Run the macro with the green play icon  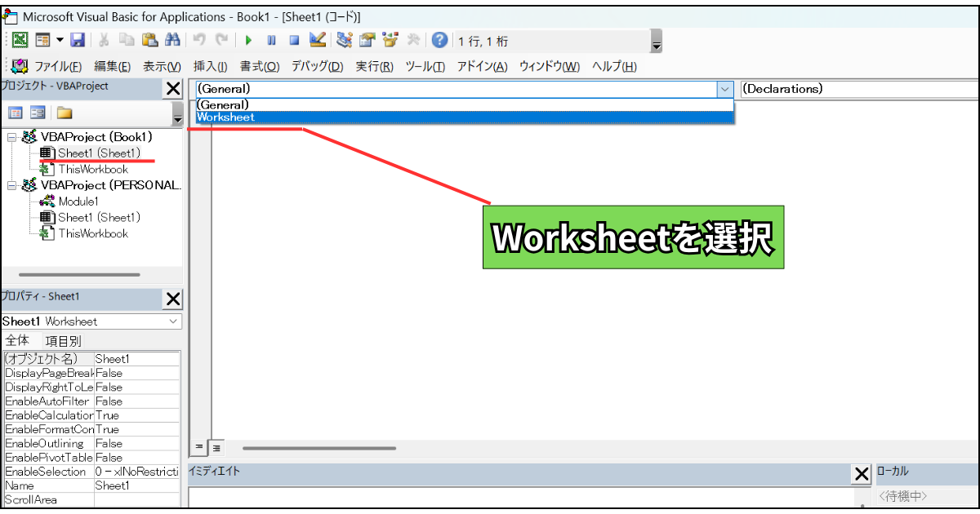[x=248, y=40]
